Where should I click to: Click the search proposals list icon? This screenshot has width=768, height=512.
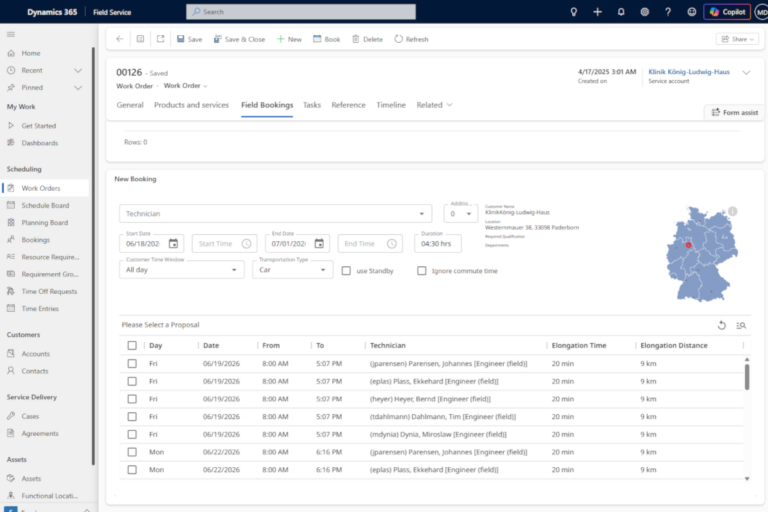click(x=741, y=325)
